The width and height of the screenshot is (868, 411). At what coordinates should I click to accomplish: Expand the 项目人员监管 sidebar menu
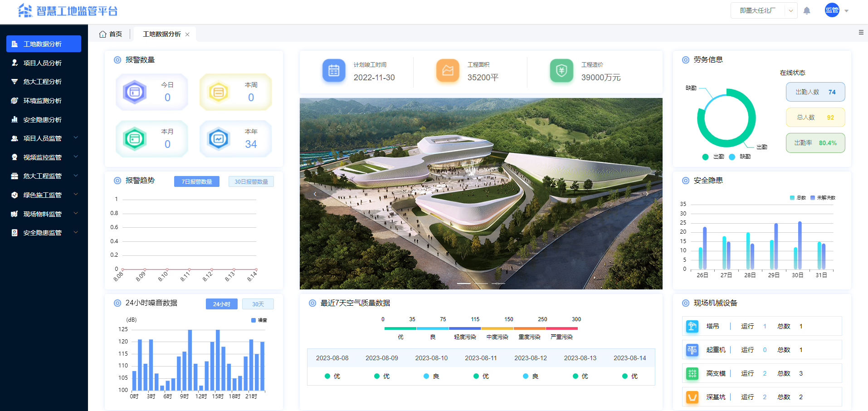[44, 138]
